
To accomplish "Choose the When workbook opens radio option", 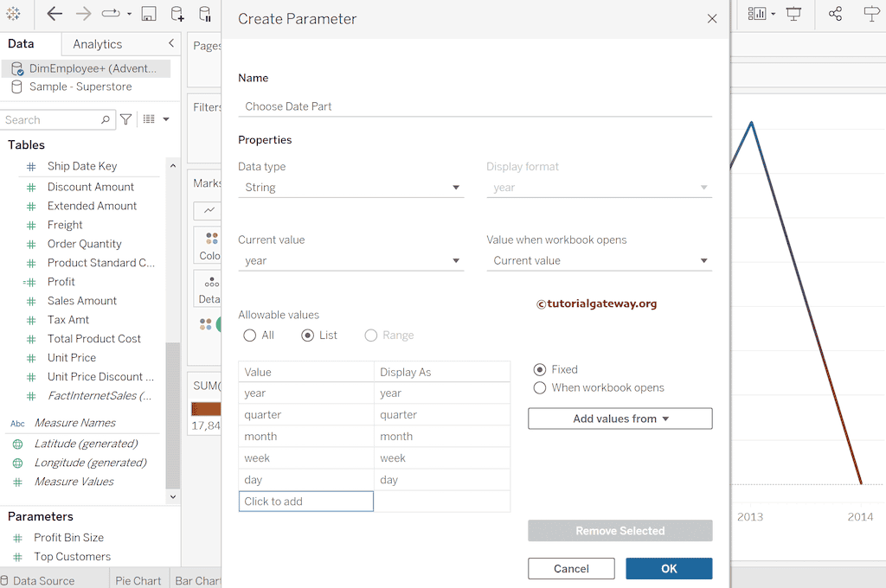I will pos(541,388).
